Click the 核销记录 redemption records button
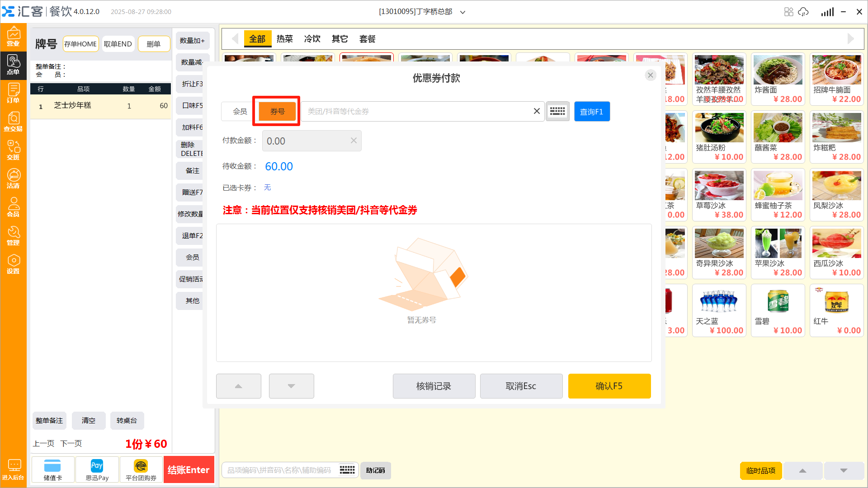This screenshot has height=488, width=868. tap(434, 386)
